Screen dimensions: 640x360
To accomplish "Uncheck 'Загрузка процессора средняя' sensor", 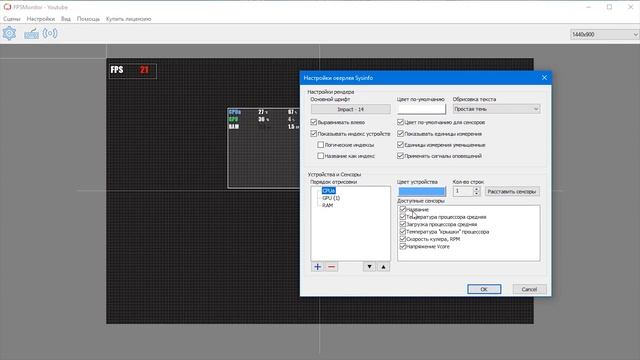I will click(x=403, y=224).
